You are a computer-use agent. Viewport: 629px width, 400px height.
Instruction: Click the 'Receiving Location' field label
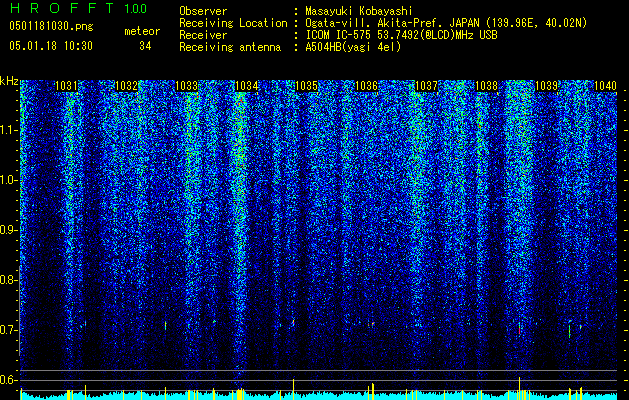tap(233, 23)
